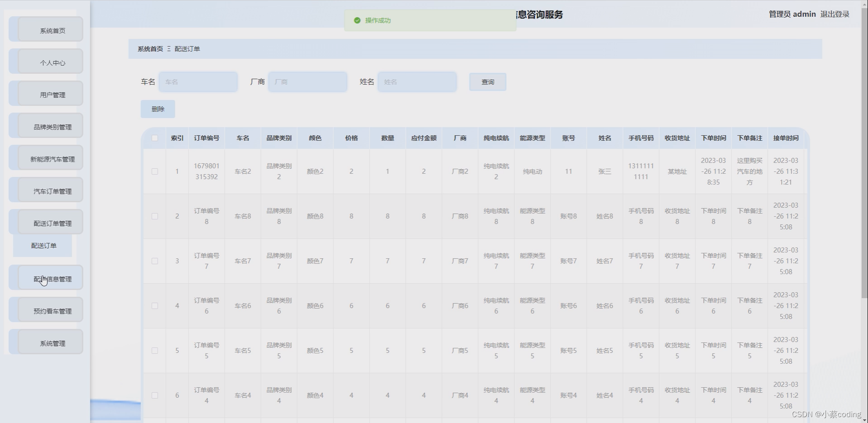Viewport: 868px width, 423px height.
Task: Focus the 车名 search input
Action: (x=198, y=82)
